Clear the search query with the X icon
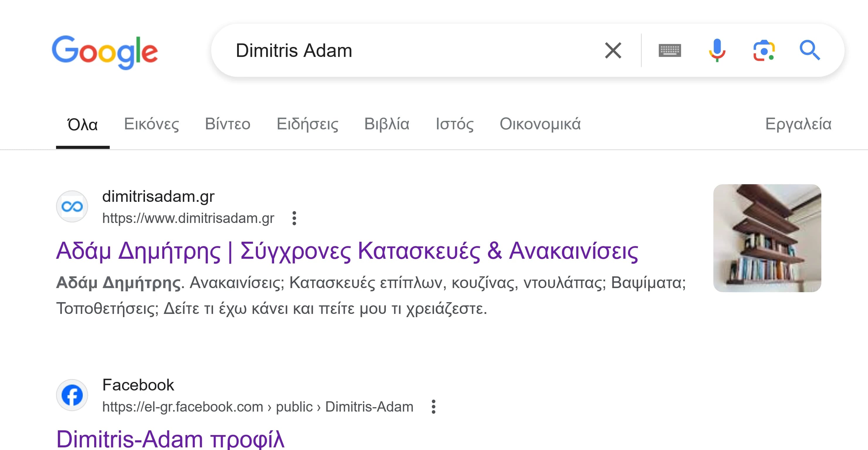The image size is (868, 450). [613, 50]
